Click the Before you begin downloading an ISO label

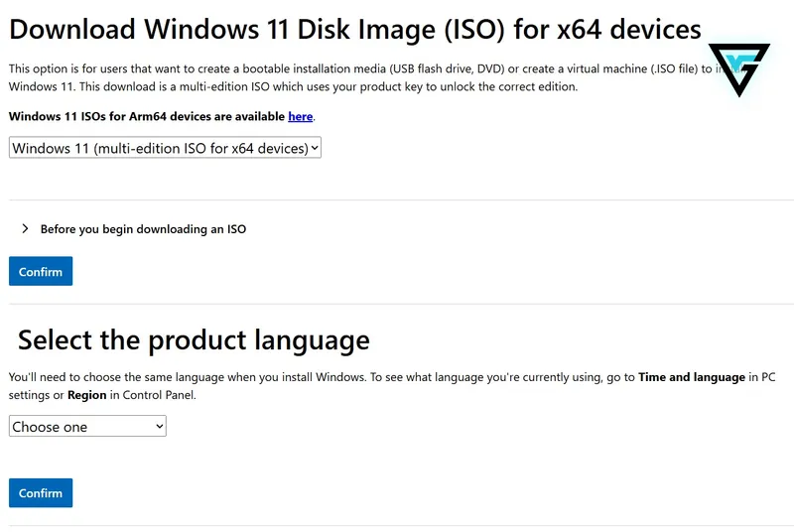click(143, 229)
